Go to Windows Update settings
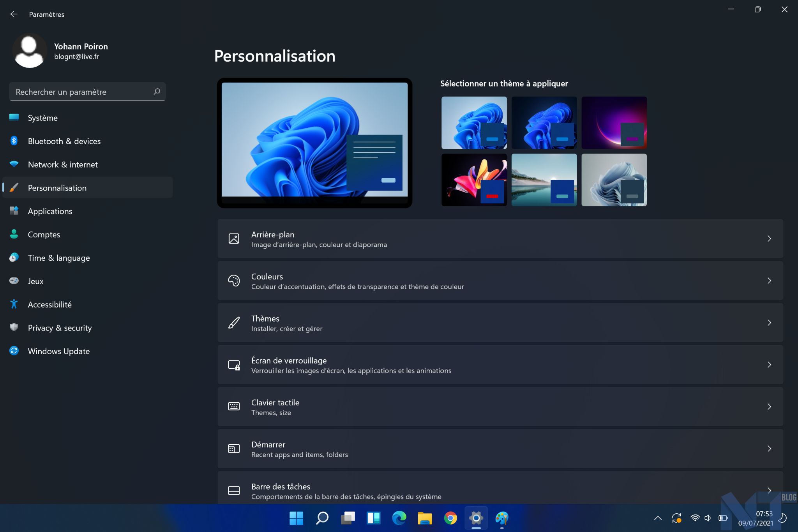 (x=58, y=351)
